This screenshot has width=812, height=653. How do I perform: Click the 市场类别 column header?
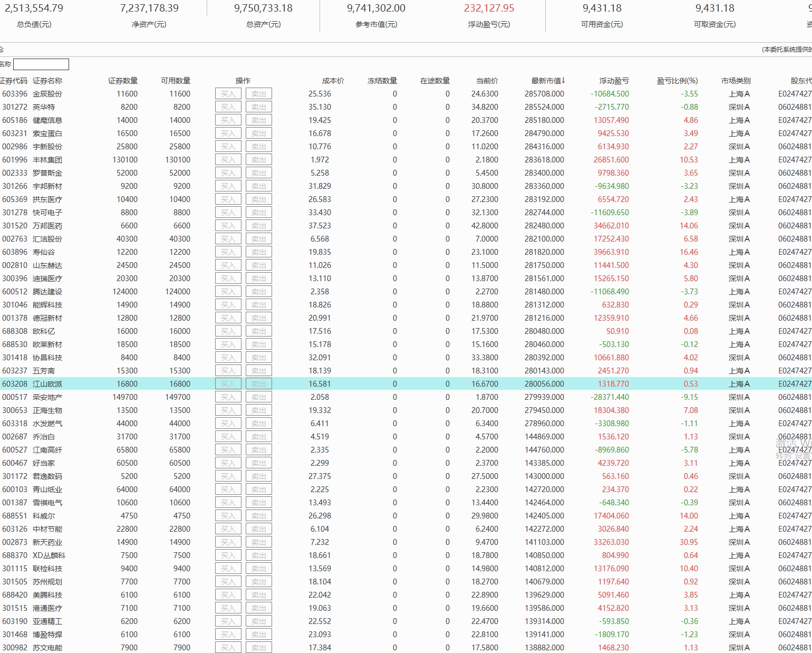pos(736,81)
